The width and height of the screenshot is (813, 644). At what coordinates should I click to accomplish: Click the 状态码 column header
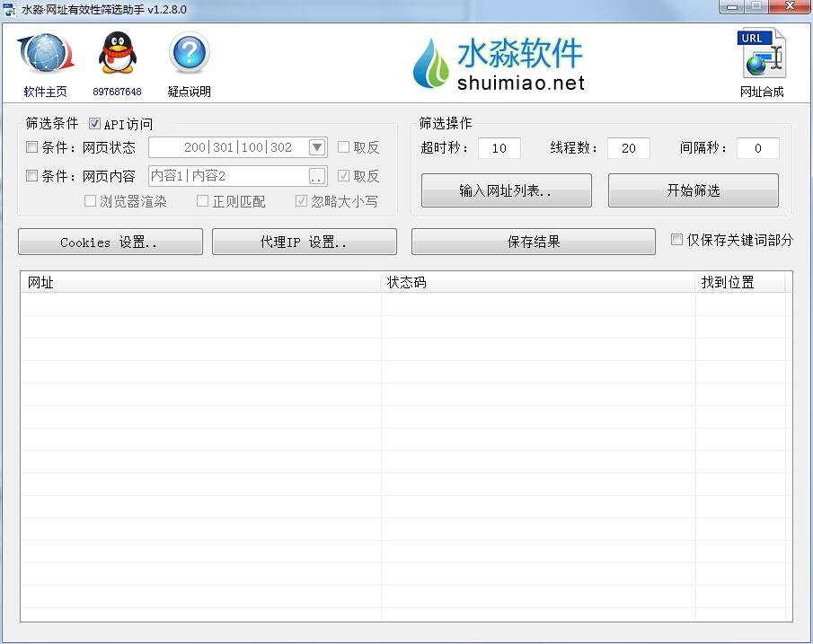537,282
